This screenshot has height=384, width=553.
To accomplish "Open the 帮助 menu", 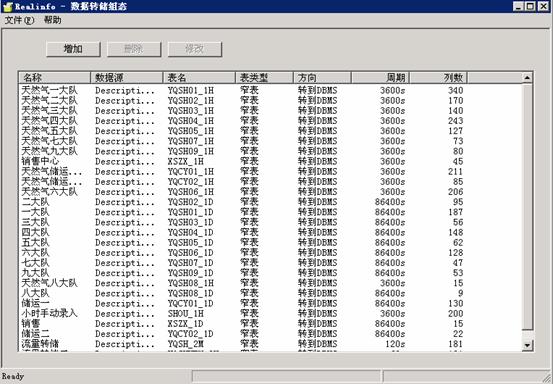I will [53, 20].
